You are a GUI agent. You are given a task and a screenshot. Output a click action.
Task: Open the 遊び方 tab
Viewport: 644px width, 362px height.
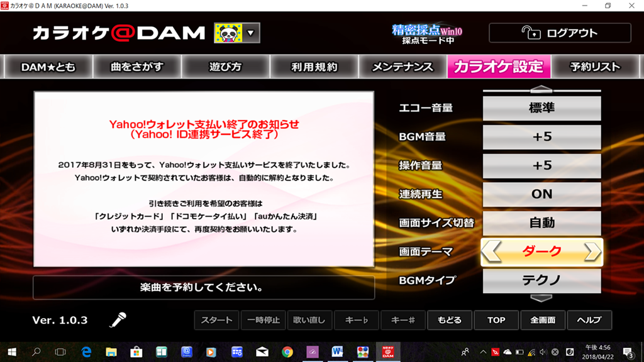(x=226, y=67)
